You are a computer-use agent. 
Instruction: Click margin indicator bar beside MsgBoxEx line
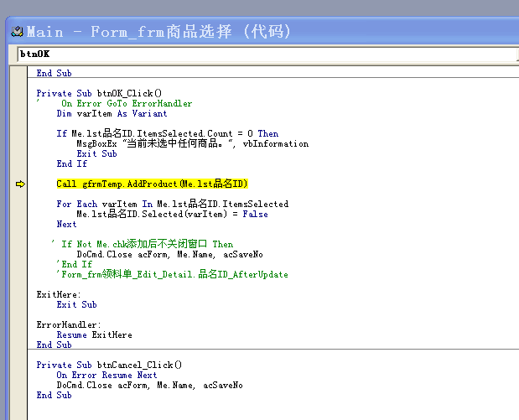pos(18,143)
